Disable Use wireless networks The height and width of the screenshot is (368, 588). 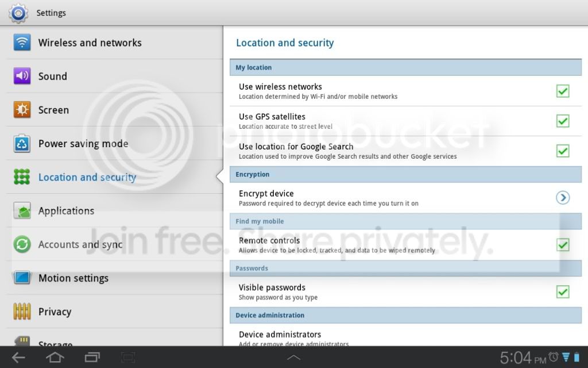point(562,91)
